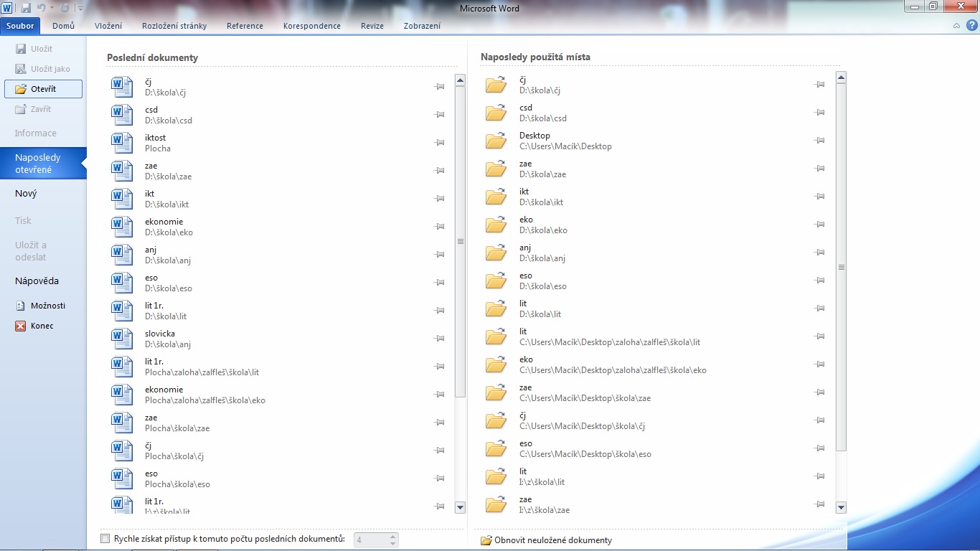Minimize the ribbon with the small caret icon
Viewport: 980px width, 551px height.
[956, 26]
